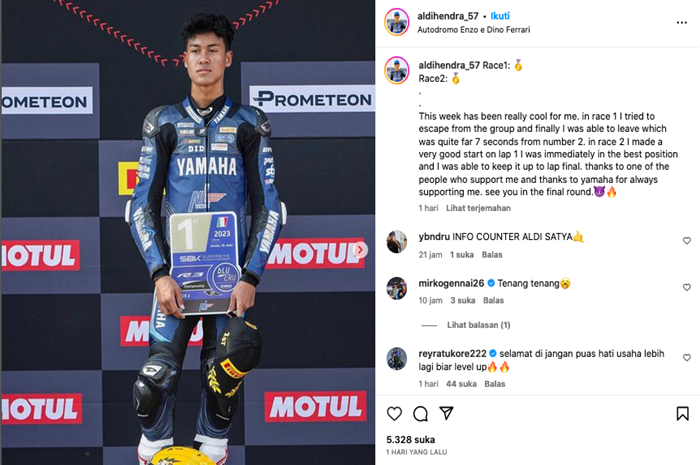Follow the account using Ikuti
The width and height of the screenshot is (700, 465).
click(x=500, y=16)
